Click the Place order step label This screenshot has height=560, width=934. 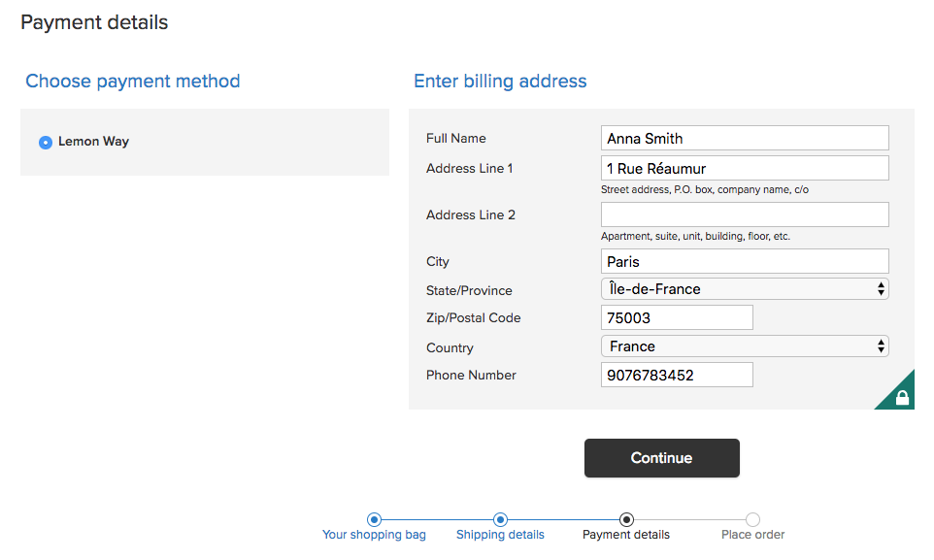pos(752,535)
